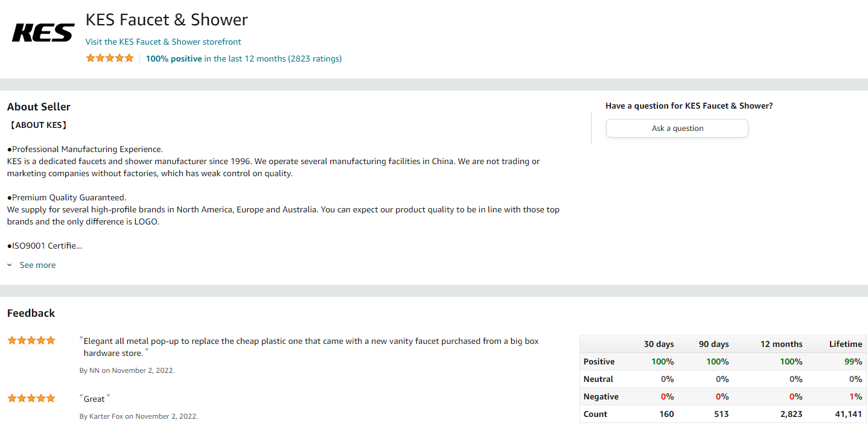Click the Negative row label

click(x=601, y=396)
